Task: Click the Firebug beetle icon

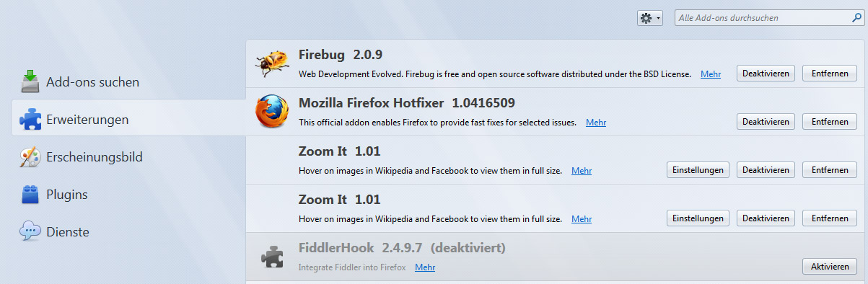Action: pos(272,63)
